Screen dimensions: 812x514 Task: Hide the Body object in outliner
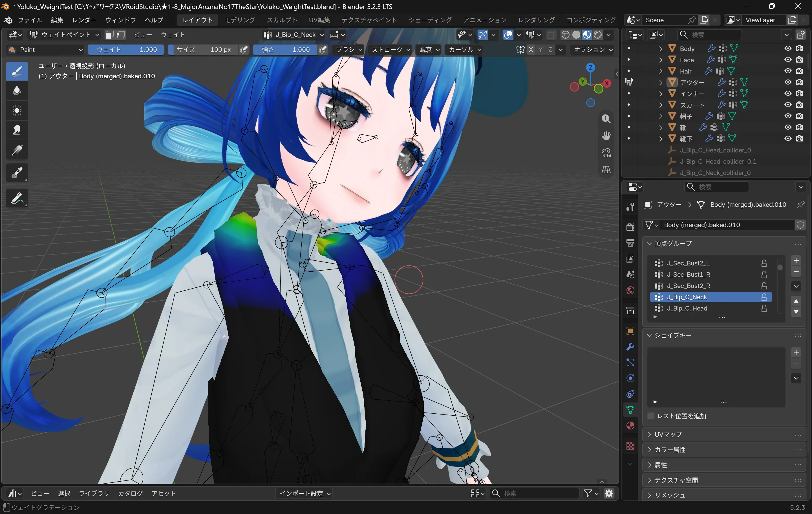click(x=788, y=48)
